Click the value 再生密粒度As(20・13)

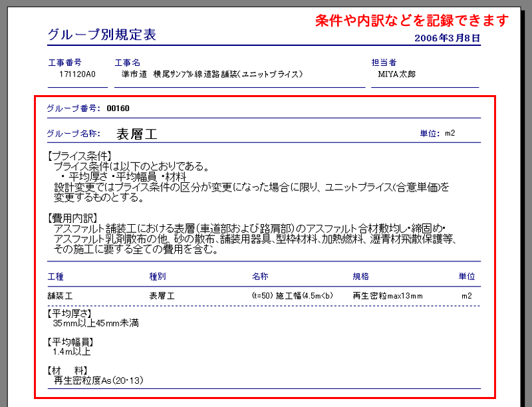(x=98, y=380)
